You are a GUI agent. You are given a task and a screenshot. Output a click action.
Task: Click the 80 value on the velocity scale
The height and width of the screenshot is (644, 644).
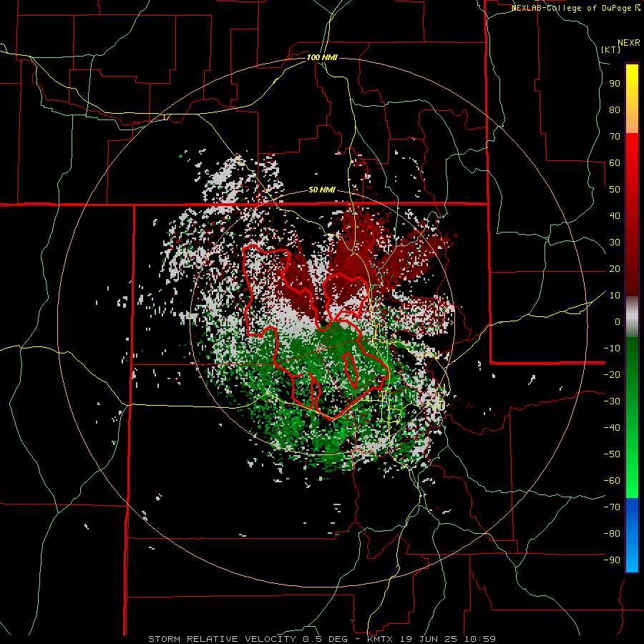(x=615, y=110)
